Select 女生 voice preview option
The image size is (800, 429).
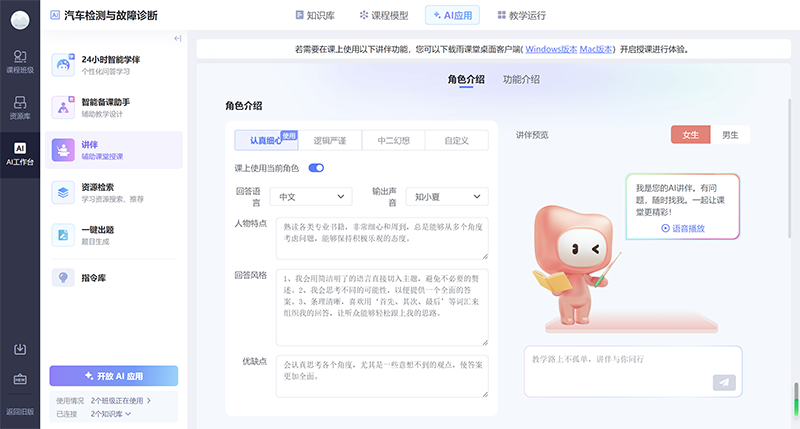[x=690, y=135]
